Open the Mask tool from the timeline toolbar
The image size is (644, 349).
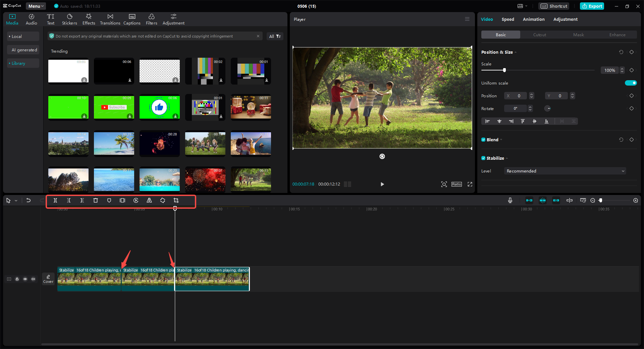click(x=109, y=200)
